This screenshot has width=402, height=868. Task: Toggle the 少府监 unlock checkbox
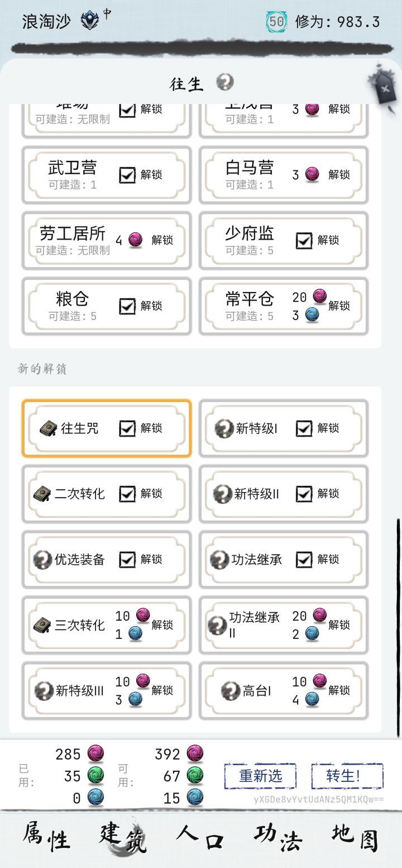304,240
